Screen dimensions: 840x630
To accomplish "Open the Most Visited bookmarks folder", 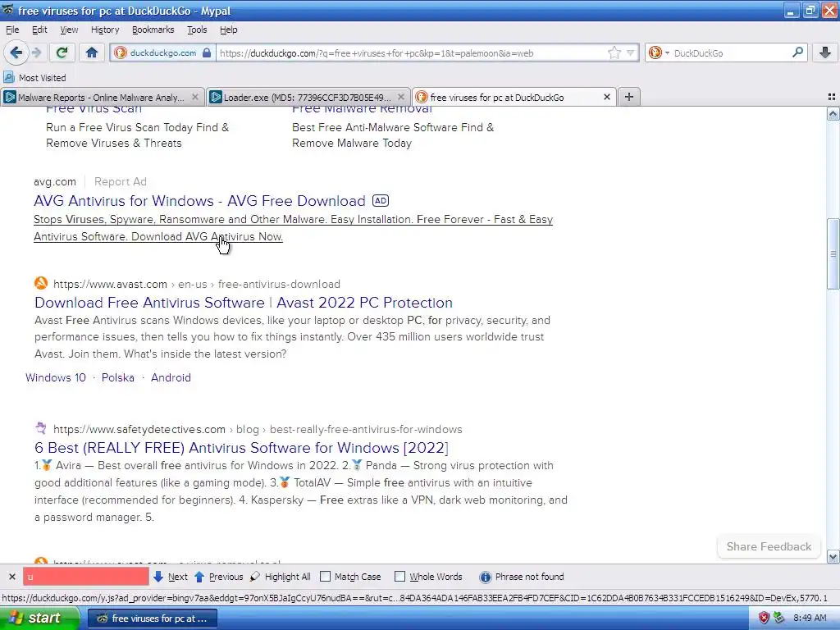I will click(34, 78).
